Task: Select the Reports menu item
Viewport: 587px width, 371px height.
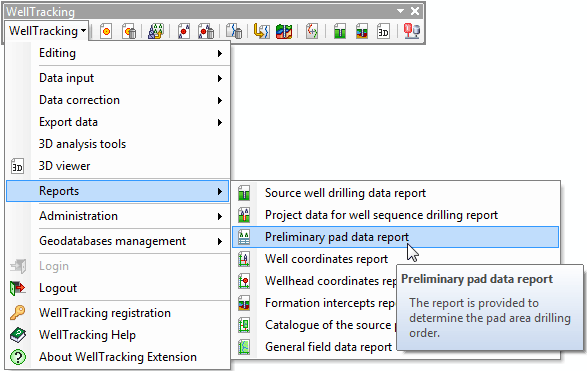Action: pos(118,191)
